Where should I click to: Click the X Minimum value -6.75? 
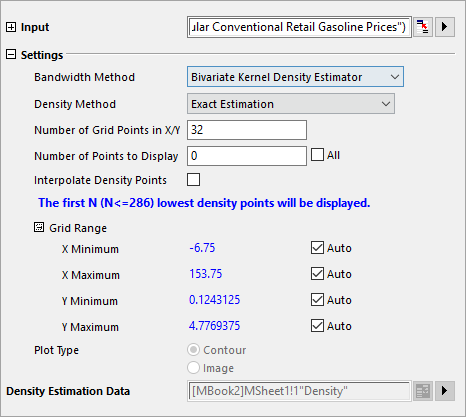pyautogui.click(x=202, y=248)
